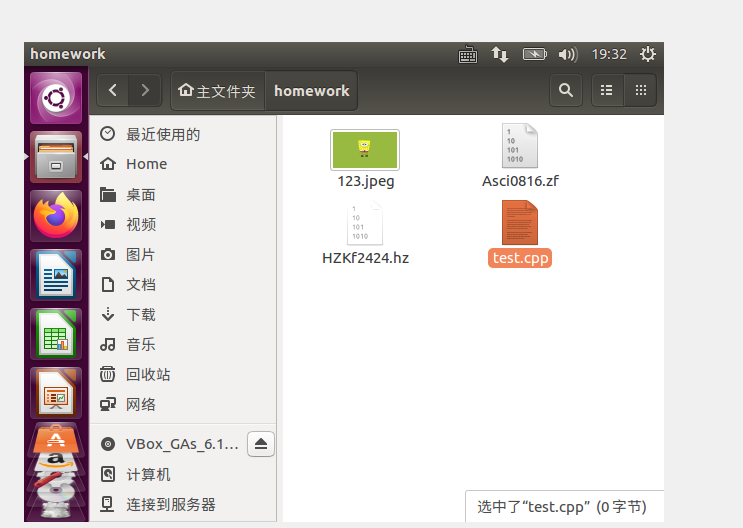The width and height of the screenshot is (743, 528).
Task: Open Ubuntu Software Center in launcher
Action: click(x=56, y=438)
